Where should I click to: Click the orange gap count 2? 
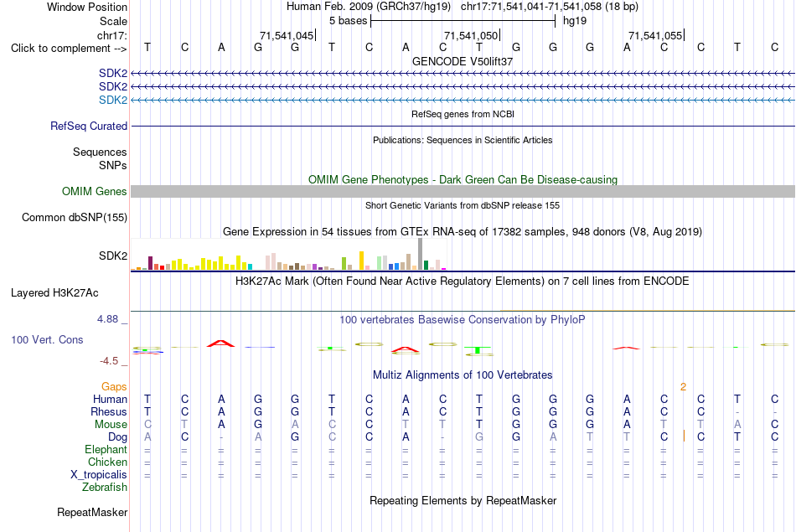(x=683, y=387)
